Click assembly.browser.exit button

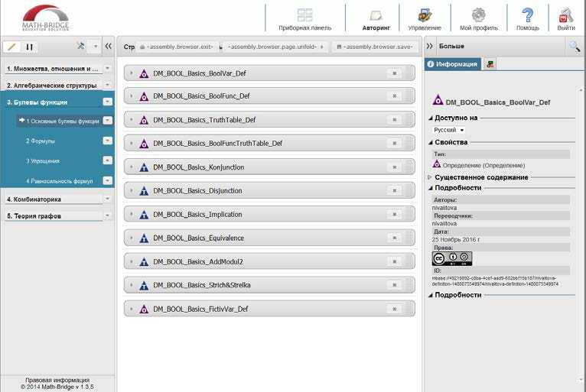pyautogui.click(x=177, y=47)
